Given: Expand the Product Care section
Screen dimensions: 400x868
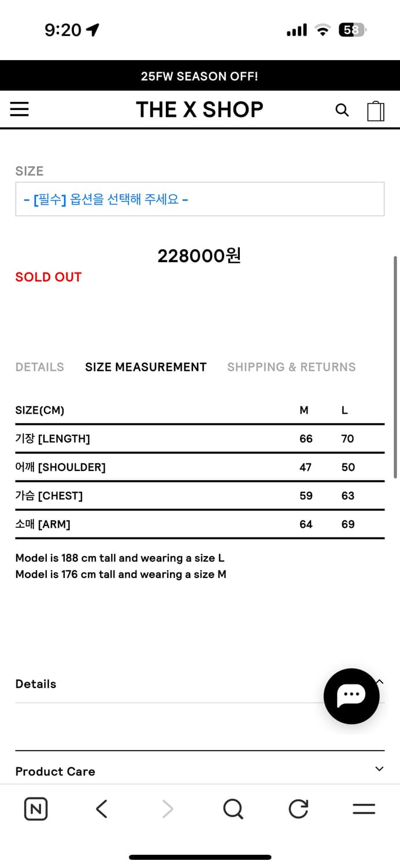Looking at the screenshot, I should tap(379, 769).
